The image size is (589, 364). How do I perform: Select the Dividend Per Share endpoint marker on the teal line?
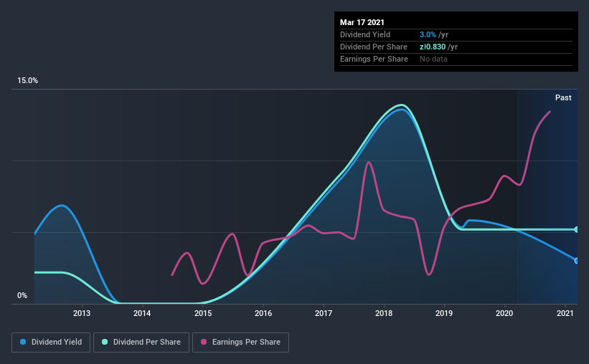click(576, 229)
